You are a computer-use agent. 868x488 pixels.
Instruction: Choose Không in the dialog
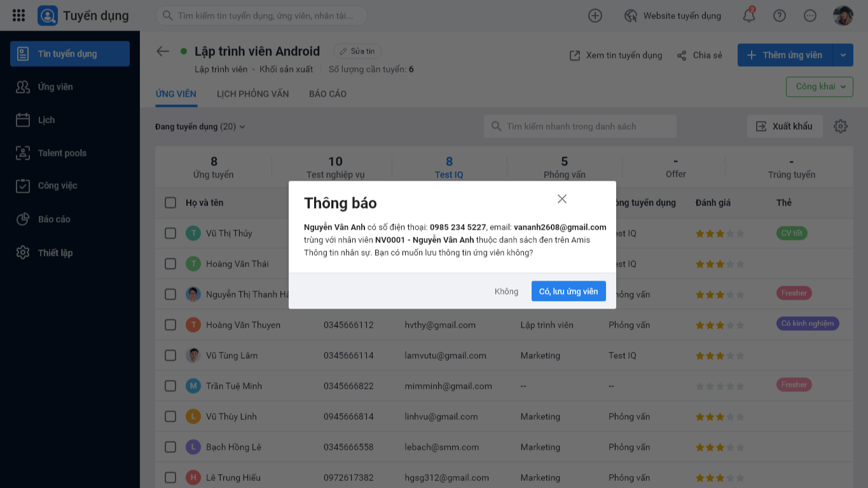pos(506,291)
